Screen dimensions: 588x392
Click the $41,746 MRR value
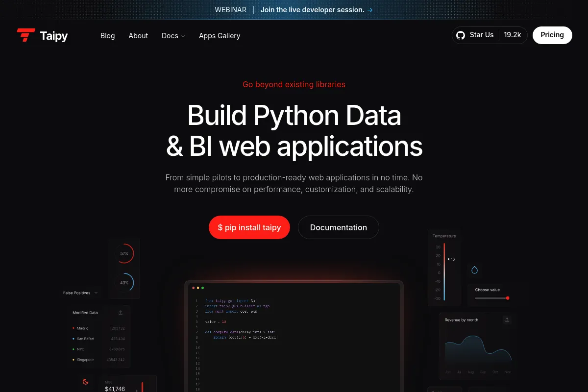point(115,389)
